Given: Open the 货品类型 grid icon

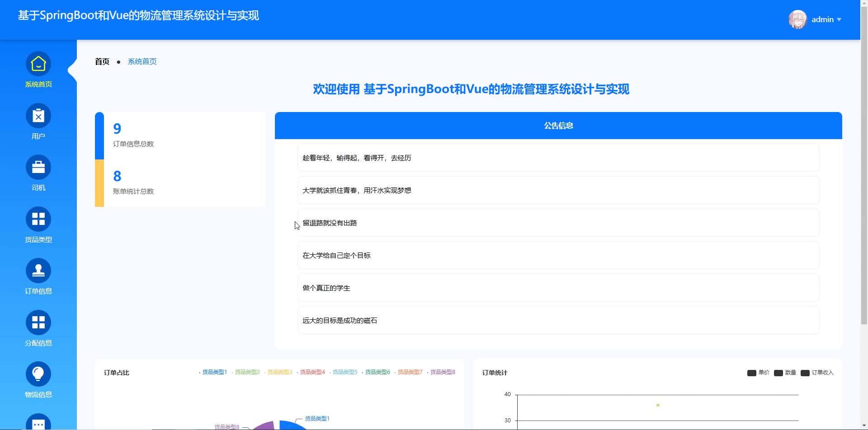Looking at the screenshot, I should tap(38, 219).
